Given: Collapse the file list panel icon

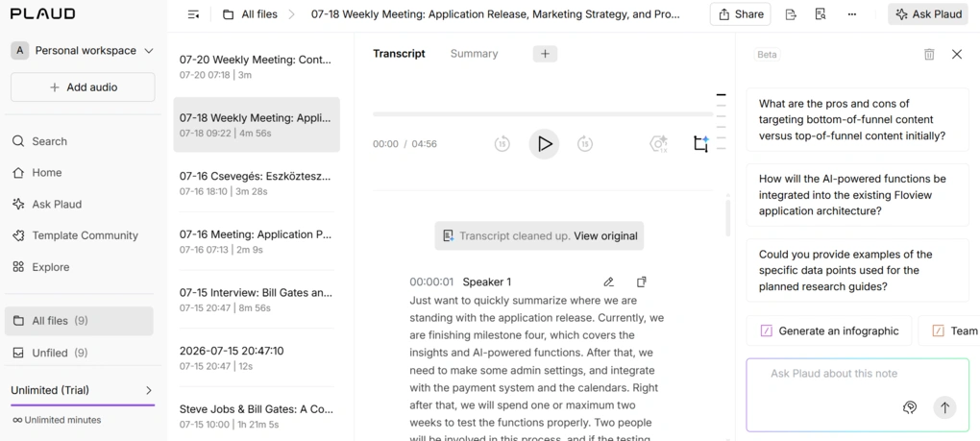Looking at the screenshot, I should coord(193,14).
